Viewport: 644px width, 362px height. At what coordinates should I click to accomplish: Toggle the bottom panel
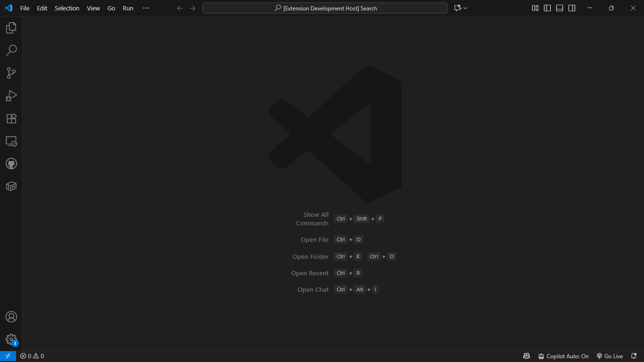(560, 8)
